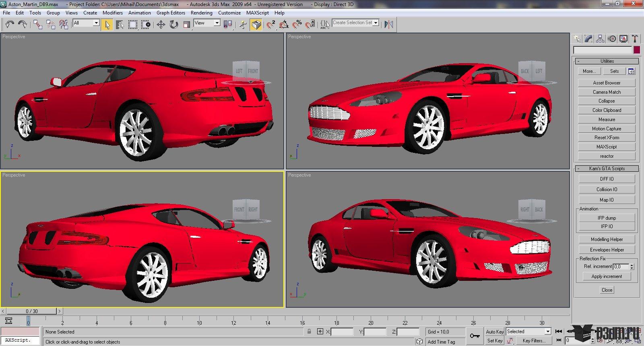
Task: Click the dark red object color swatch
Action: tap(637, 50)
